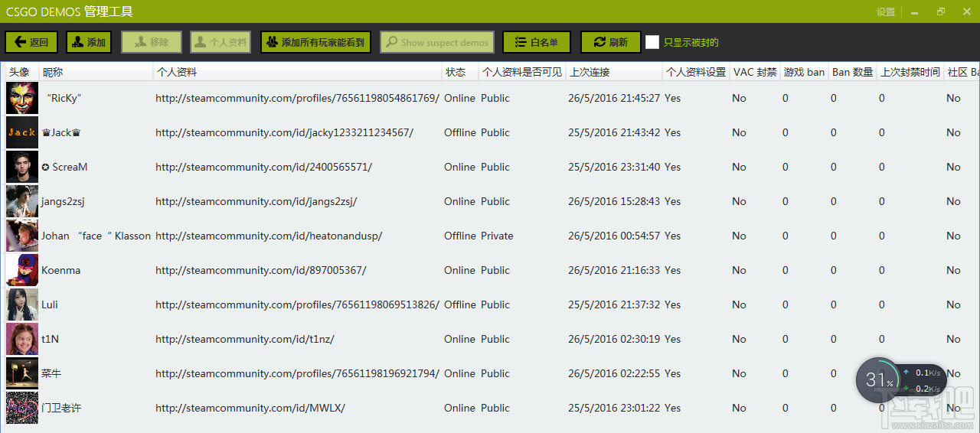Click the 返回 back button
This screenshot has height=433, width=980.
pyautogui.click(x=31, y=42)
